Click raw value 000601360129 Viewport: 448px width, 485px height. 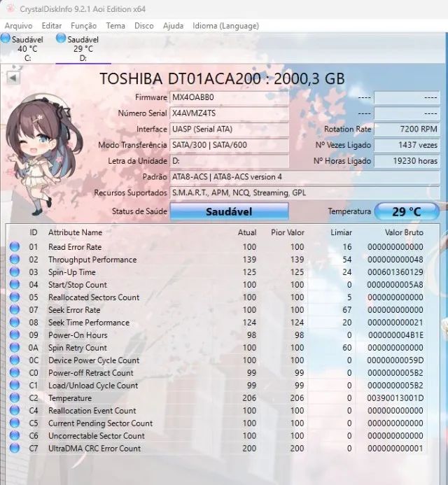point(395,272)
